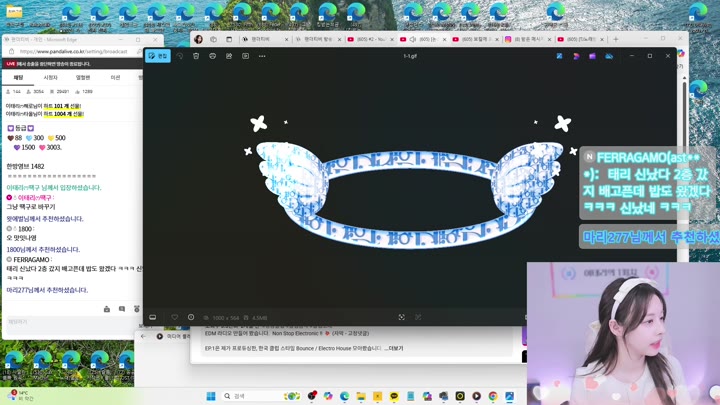Image resolution: width=720 pixels, height=405 pixels.
Task: Open the share icon in Photos toolbar
Action: pos(229,56)
